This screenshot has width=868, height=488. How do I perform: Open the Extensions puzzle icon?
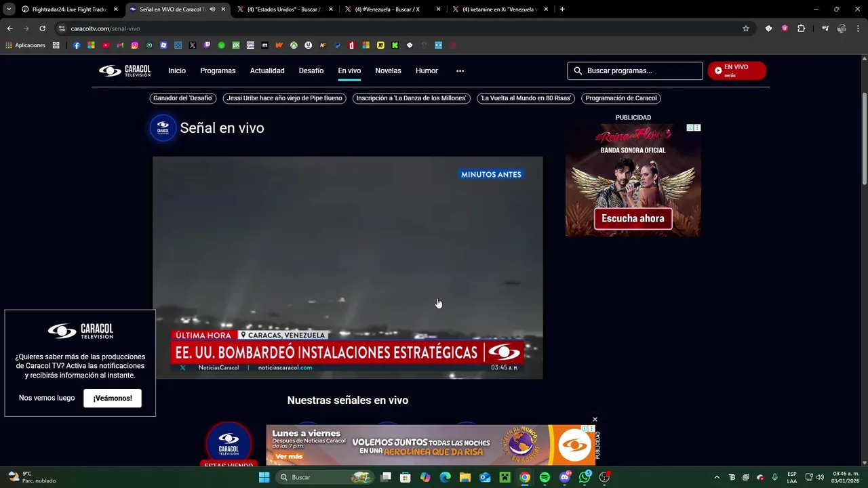802,28
